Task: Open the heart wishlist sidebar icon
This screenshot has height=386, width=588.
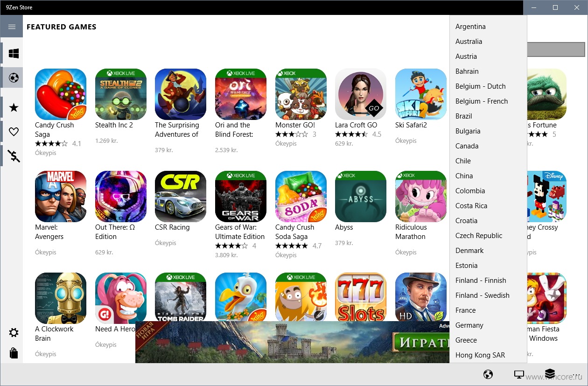Action: 14,132
